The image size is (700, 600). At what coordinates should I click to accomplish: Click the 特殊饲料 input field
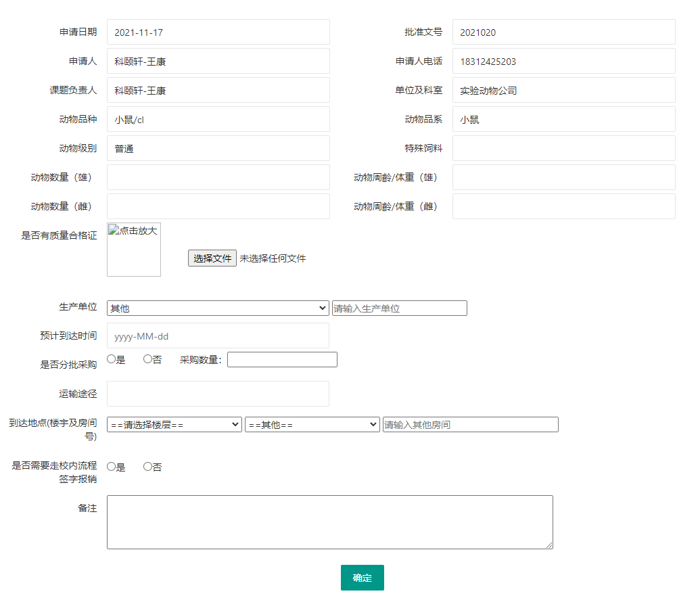coord(563,148)
